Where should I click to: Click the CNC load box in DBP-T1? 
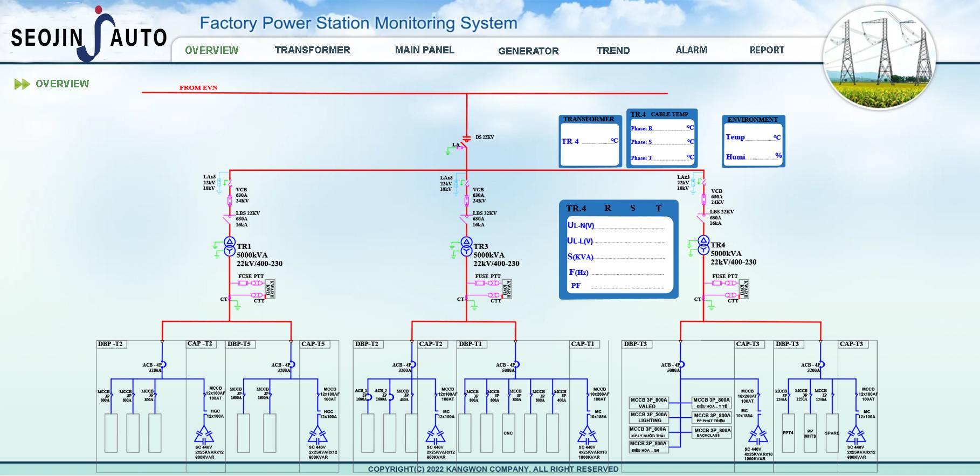pos(508,433)
